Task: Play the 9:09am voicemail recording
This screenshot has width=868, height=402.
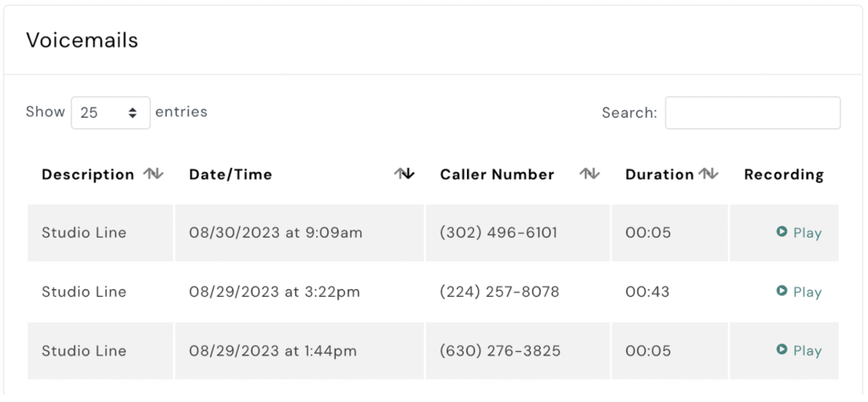Action: 799,232
